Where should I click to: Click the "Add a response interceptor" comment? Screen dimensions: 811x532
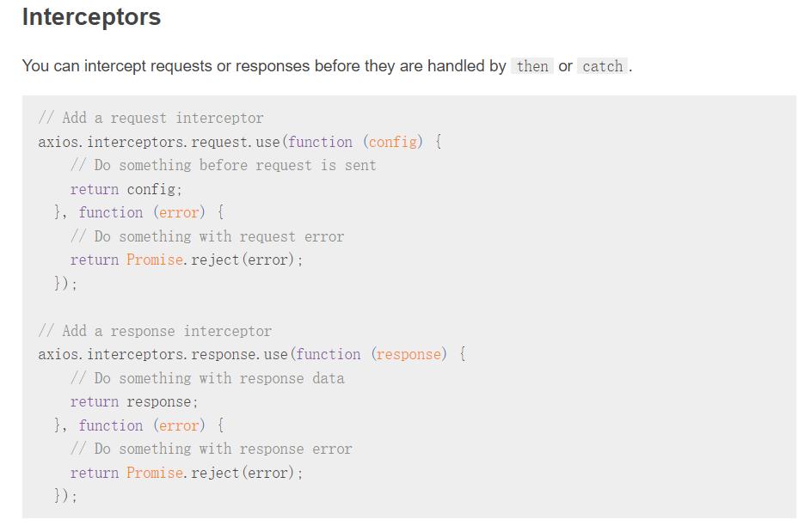pos(155,331)
